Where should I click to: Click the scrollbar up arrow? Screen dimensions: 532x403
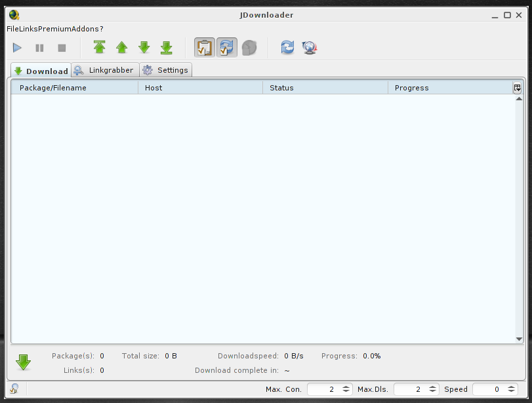pyautogui.click(x=519, y=99)
